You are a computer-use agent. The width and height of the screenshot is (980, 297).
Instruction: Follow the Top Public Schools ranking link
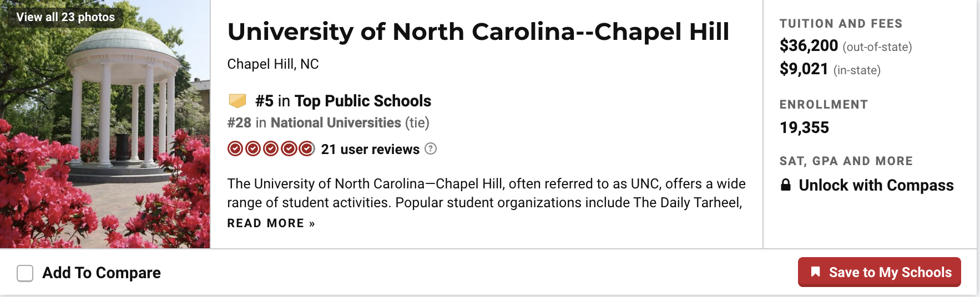click(362, 101)
